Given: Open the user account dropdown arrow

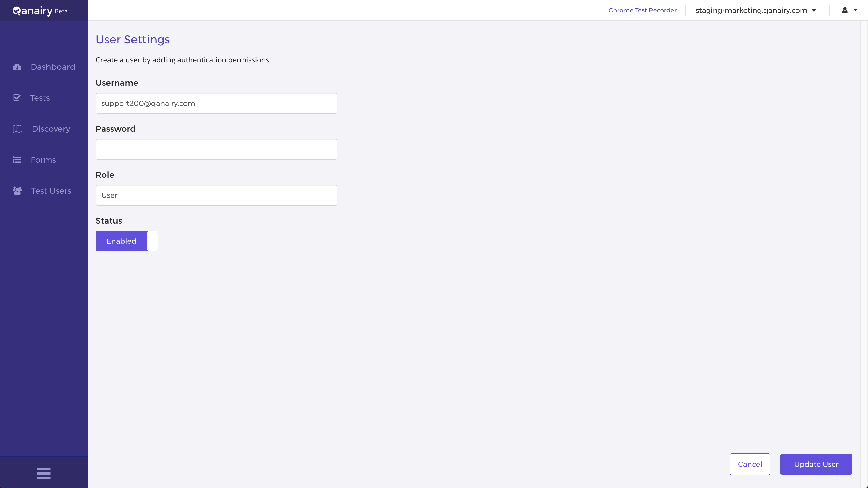Looking at the screenshot, I should (856, 10).
